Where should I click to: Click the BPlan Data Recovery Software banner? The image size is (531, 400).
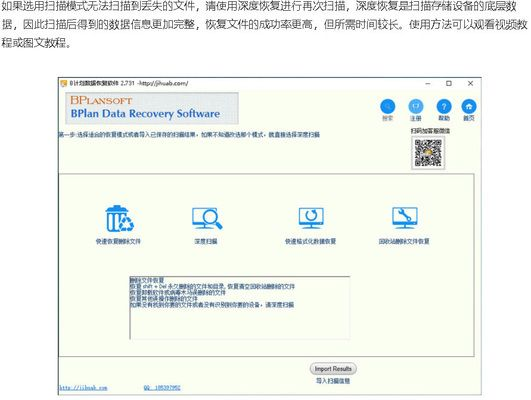point(152,108)
